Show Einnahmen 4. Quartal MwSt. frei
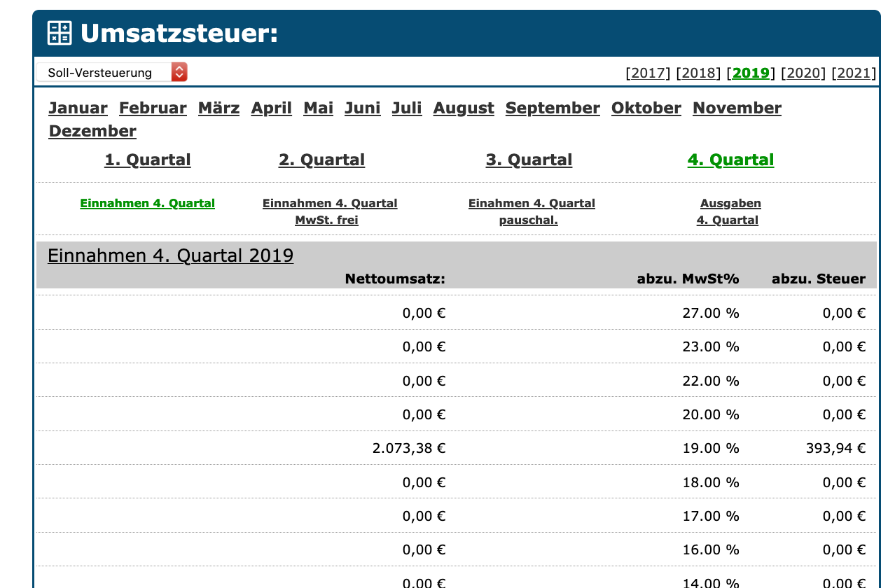Screen dimensions: 895x588 (330, 211)
